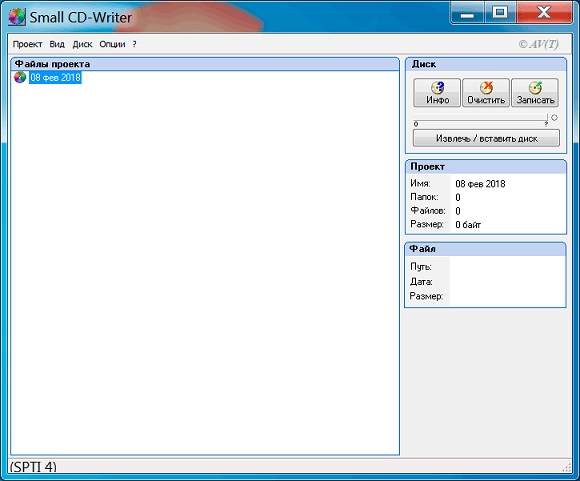Click the Инфо disc info button
580x481 pixels.
(437, 92)
